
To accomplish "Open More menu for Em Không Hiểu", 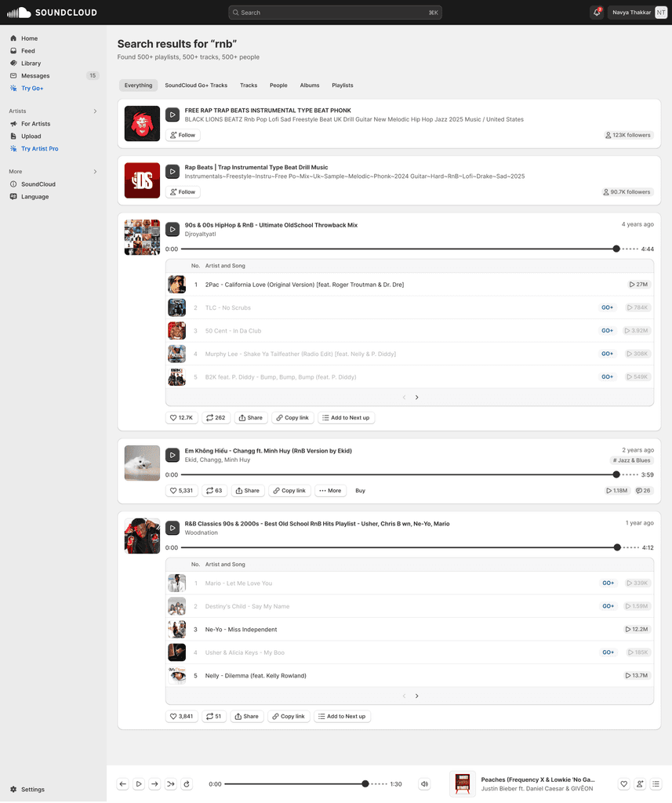I will 330,491.
